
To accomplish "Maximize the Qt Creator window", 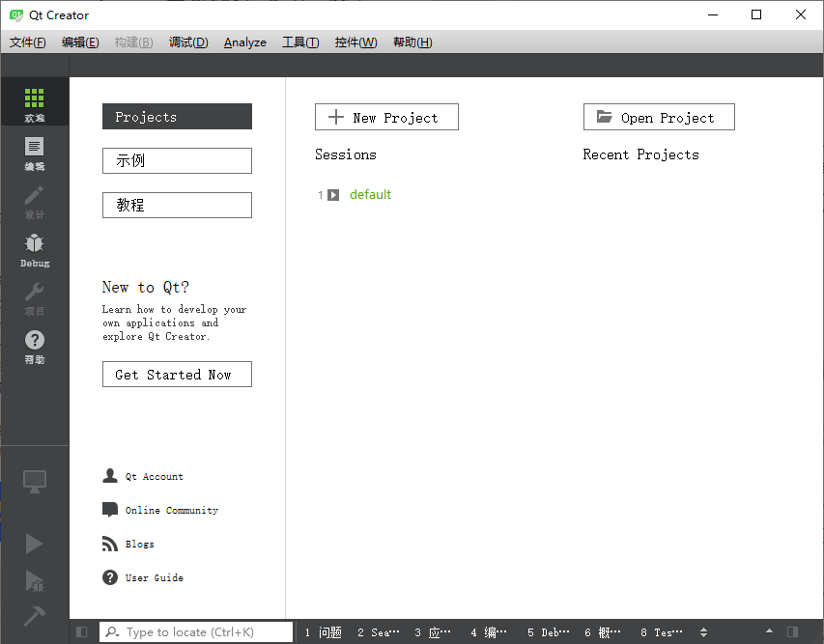I will (x=756, y=14).
